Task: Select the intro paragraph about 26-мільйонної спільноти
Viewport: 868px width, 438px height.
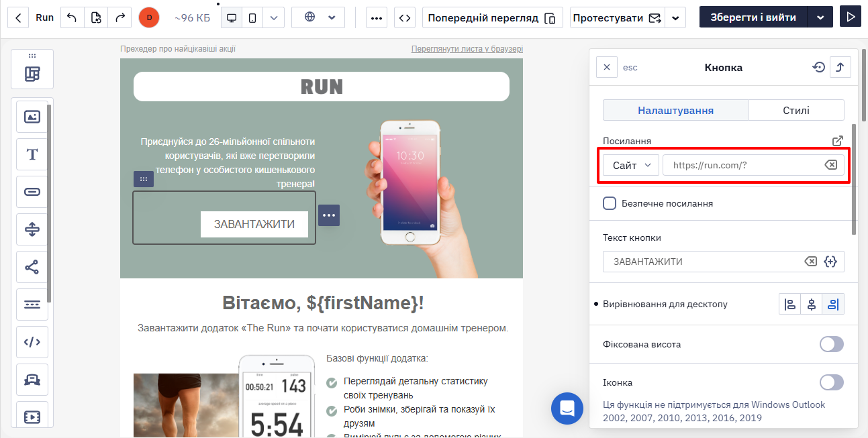Action: click(x=228, y=162)
